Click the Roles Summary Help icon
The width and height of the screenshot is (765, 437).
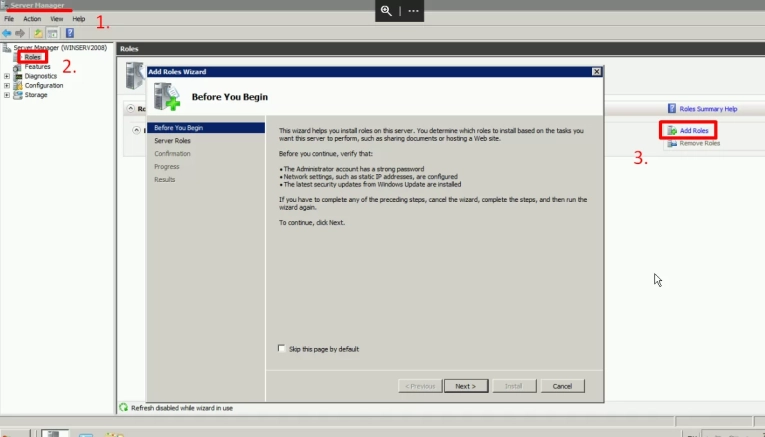click(672, 108)
